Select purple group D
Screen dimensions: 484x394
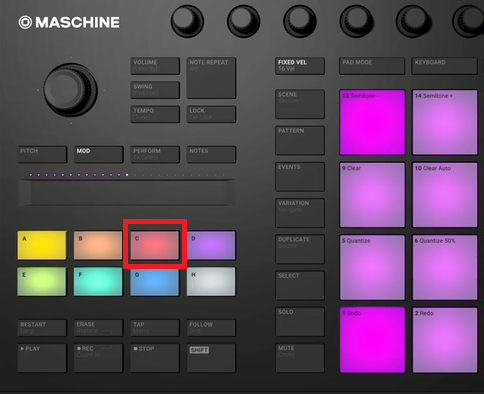click(x=211, y=245)
